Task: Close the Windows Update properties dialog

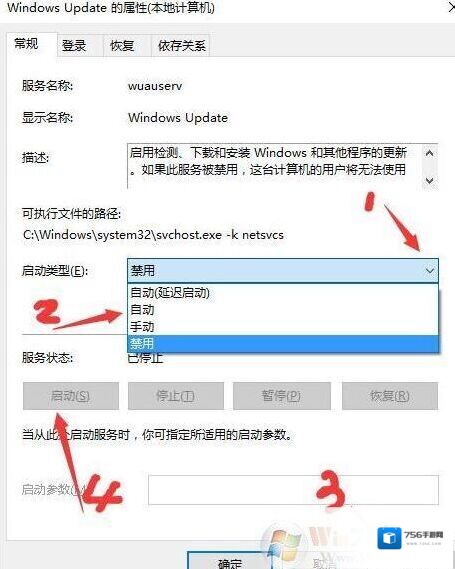Action: pyautogui.click(x=451, y=7)
